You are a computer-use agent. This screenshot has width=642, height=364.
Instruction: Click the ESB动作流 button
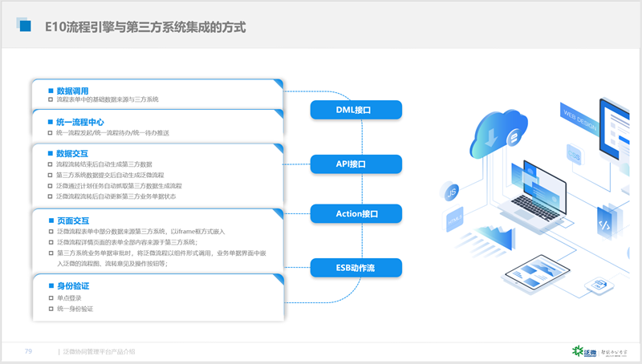356,268
